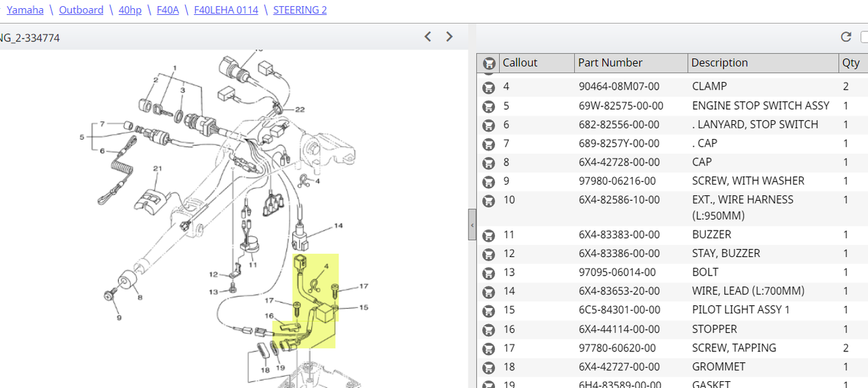Click the WIRE, LEAD (L:700MM) description
This screenshot has width=868, height=388.
748,292
